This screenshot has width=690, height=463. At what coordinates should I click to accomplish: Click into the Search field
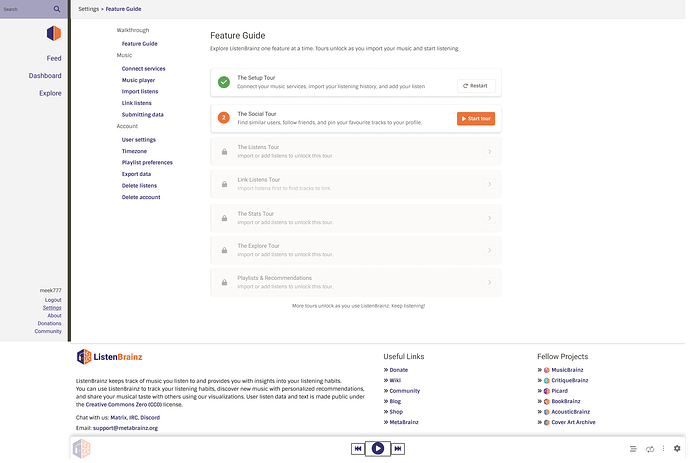coord(26,9)
